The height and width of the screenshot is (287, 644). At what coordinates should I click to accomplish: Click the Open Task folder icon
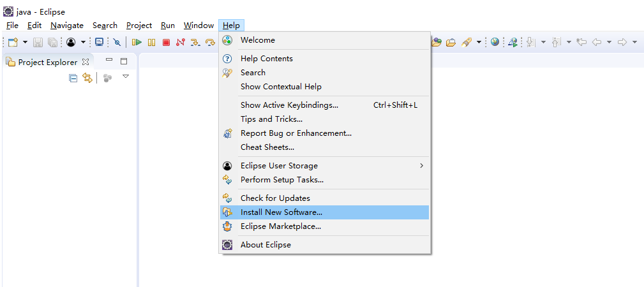point(451,42)
